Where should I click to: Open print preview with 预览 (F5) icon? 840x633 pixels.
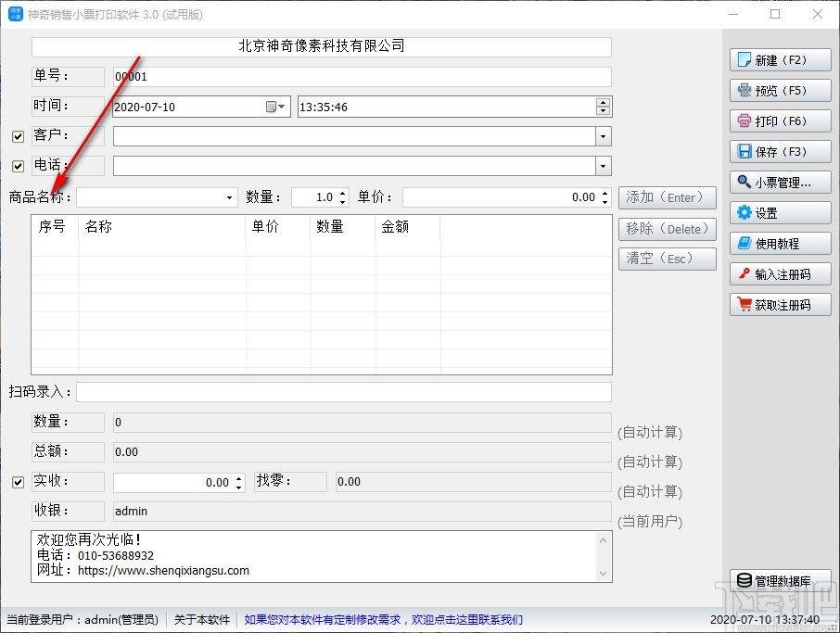tap(745, 90)
